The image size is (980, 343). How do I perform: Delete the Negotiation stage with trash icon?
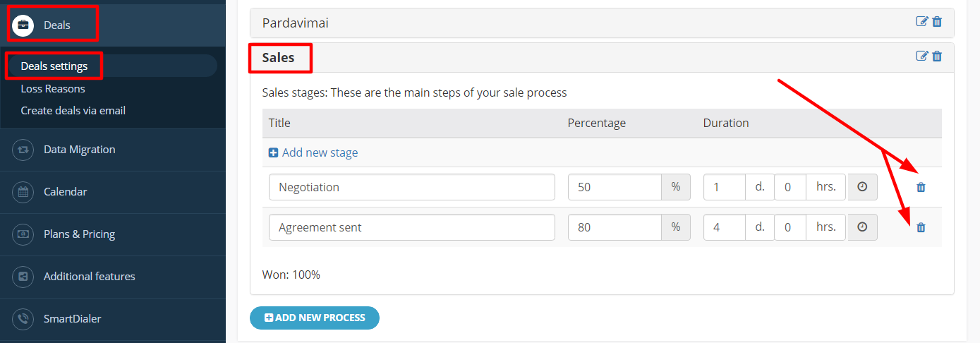click(921, 187)
